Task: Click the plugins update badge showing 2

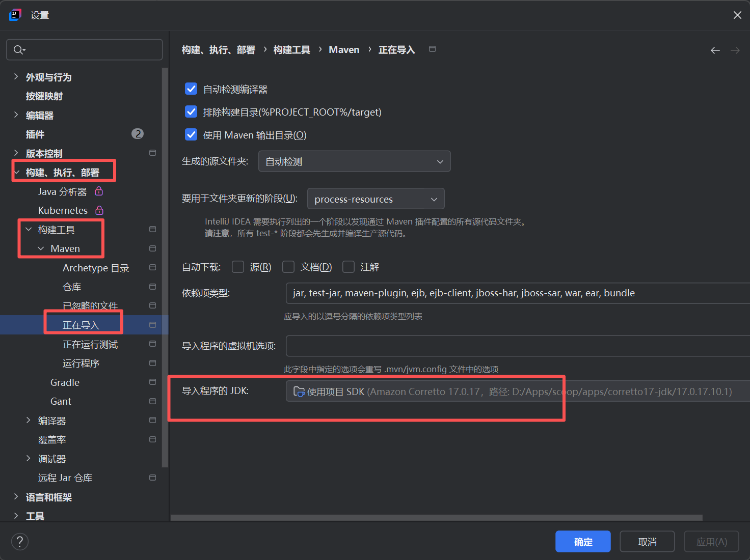Action: 138,134
